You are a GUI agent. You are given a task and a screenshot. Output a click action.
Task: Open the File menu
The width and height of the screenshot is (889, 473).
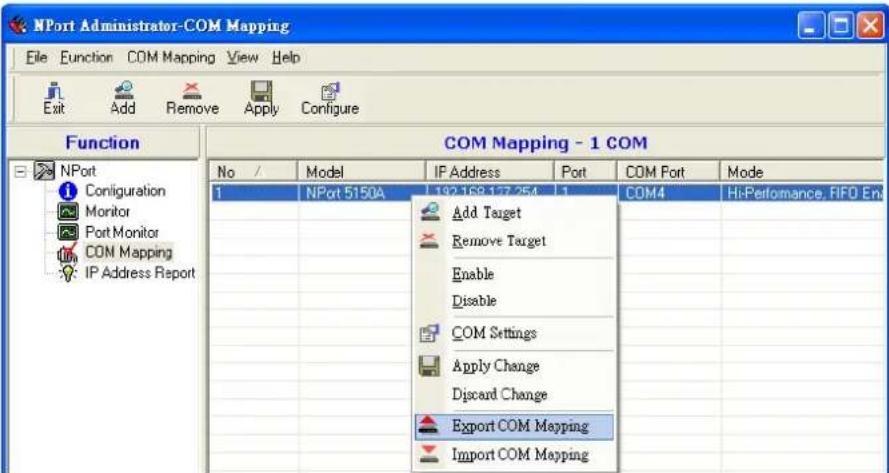37,58
